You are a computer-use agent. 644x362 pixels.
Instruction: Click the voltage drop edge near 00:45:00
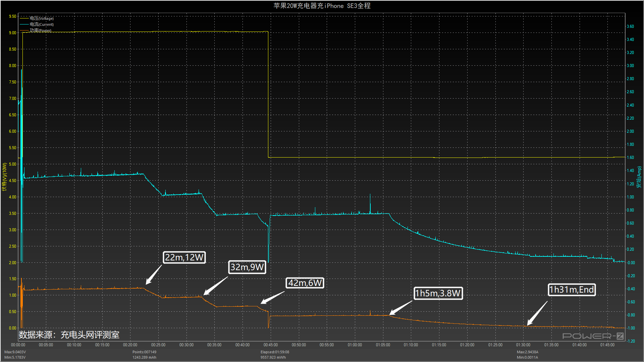point(268,95)
